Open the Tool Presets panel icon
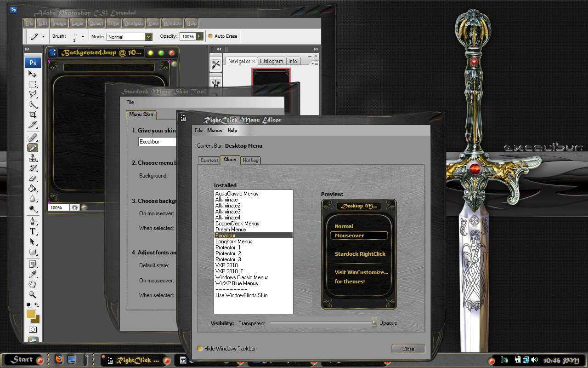 pos(215,64)
